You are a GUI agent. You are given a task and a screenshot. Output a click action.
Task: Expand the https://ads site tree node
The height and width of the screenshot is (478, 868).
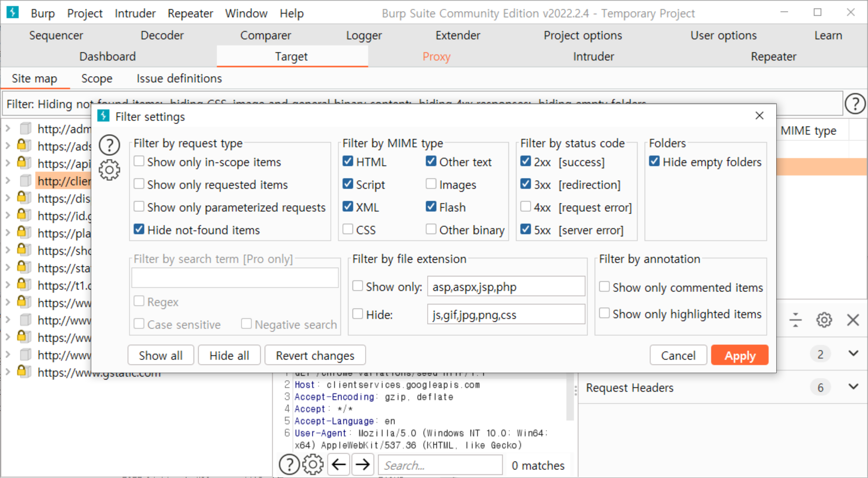pos(8,146)
